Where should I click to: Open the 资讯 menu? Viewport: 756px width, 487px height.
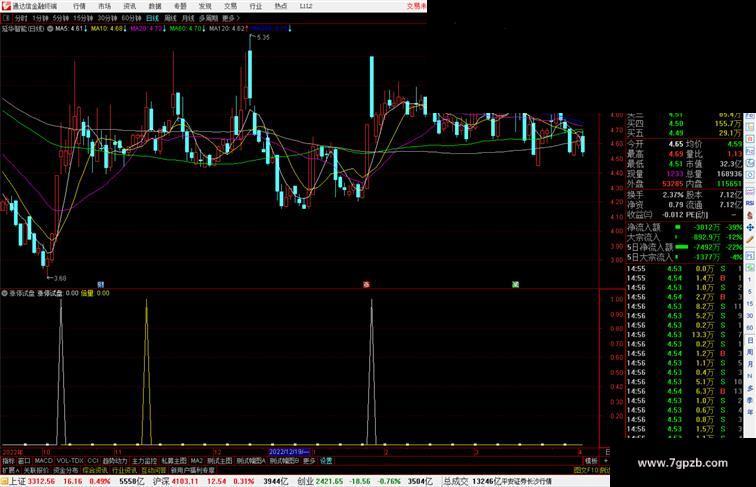point(130,6)
